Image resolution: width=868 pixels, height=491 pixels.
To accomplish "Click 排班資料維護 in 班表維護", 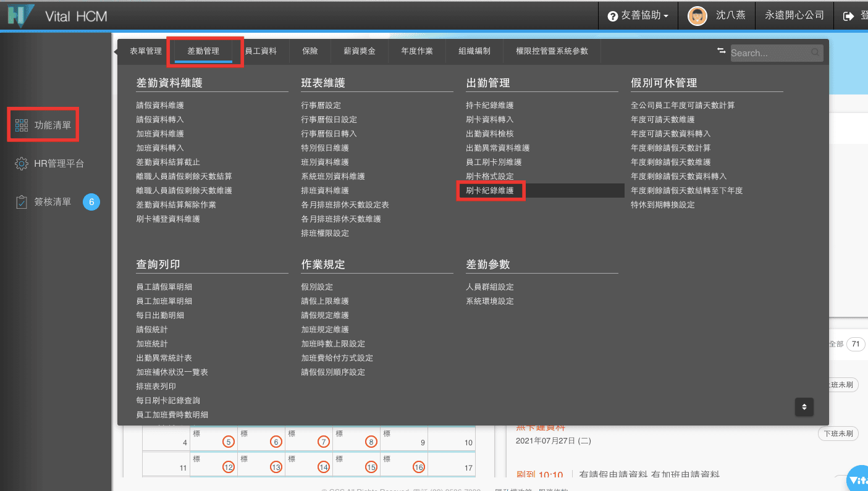I will [325, 191].
